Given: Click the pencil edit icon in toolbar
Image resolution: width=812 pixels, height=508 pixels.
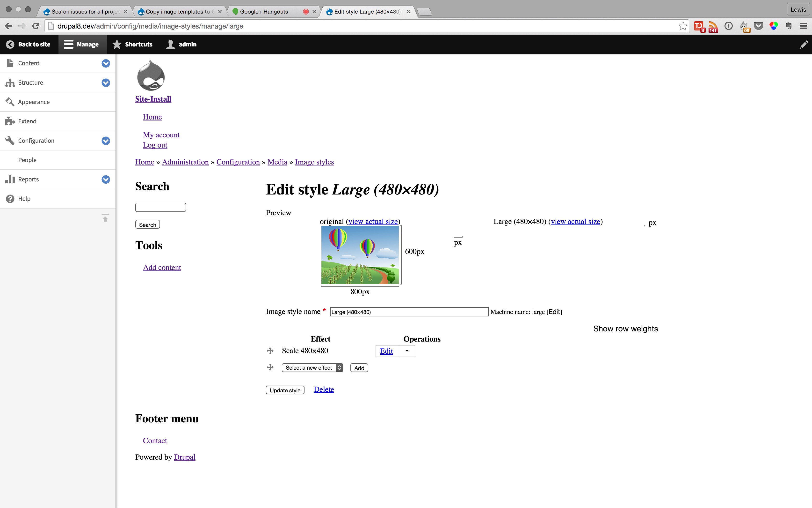Looking at the screenshot, I should pos(804,44).
